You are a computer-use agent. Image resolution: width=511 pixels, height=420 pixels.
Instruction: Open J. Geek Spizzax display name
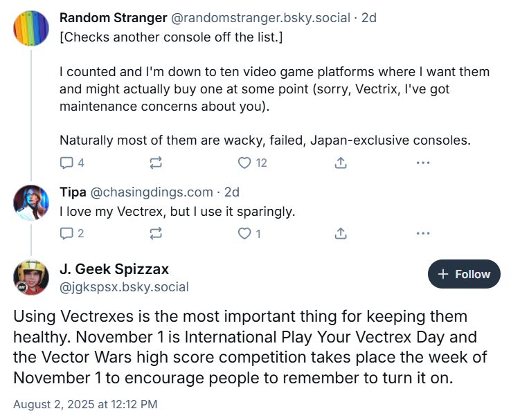pyautogui.click(x=114, y=269)
